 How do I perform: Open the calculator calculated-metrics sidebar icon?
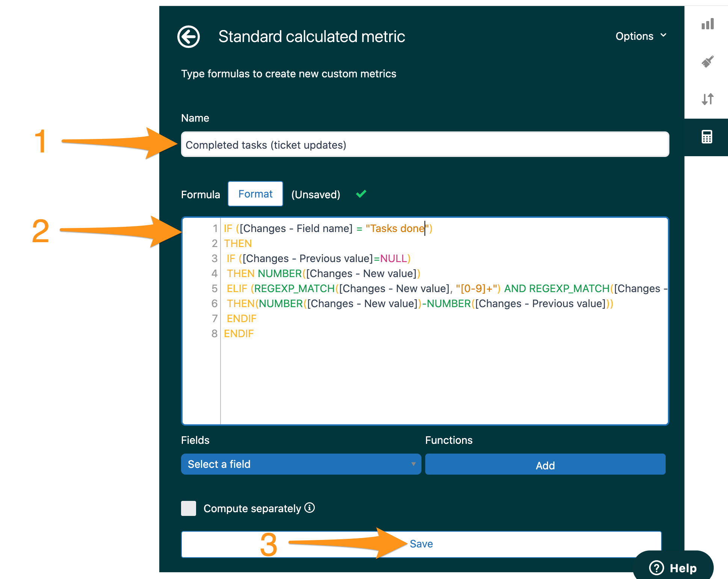click(708, 137)
